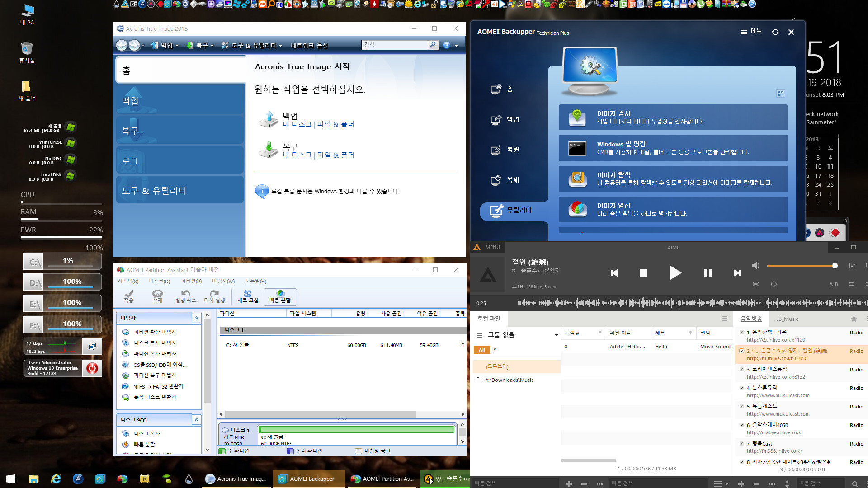868x488 pixels.
Task: Toggle checkbox for 음악산책 - 가은
Action: pyautogui.click(x=742, y=332)
